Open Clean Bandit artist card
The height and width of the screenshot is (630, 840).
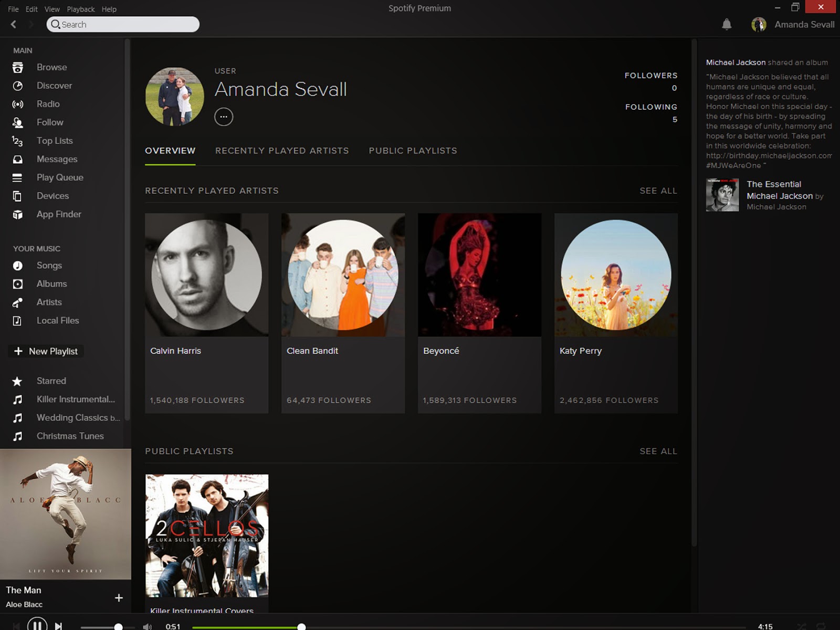pyautogui.click(x=343, y=313)
